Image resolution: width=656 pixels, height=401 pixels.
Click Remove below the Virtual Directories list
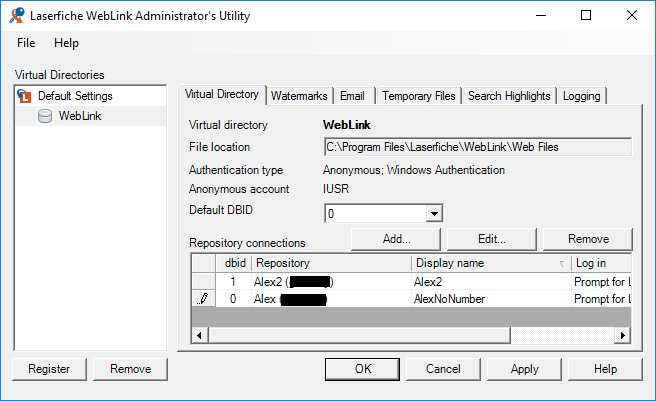tap(130, 369)
